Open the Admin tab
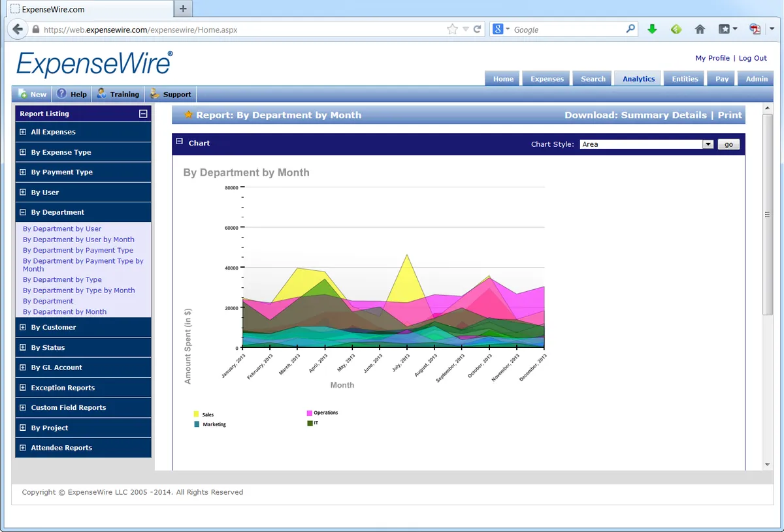 coord(757,78)
